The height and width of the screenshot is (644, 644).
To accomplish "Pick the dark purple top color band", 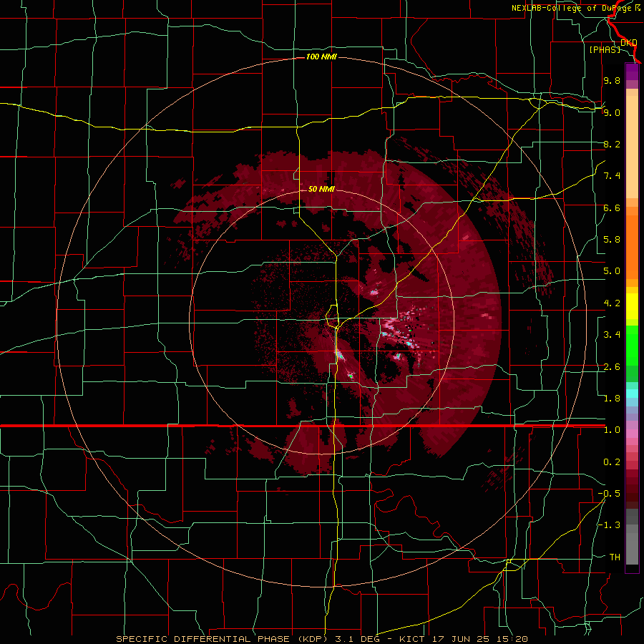I will 632,72.
